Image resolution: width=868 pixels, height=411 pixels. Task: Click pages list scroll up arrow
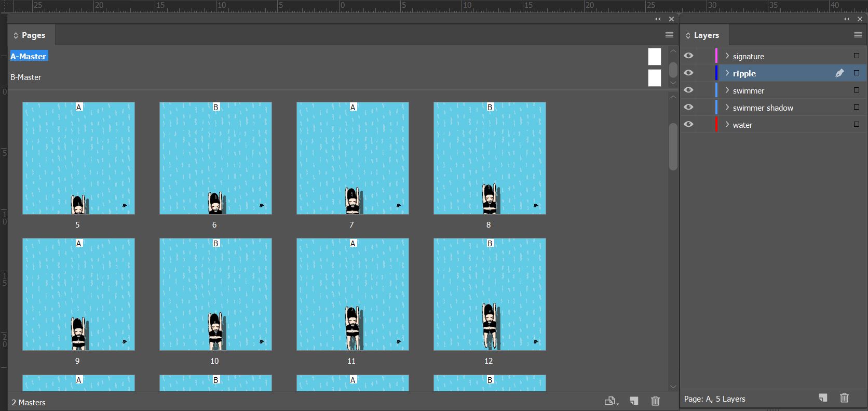point(673,97)
